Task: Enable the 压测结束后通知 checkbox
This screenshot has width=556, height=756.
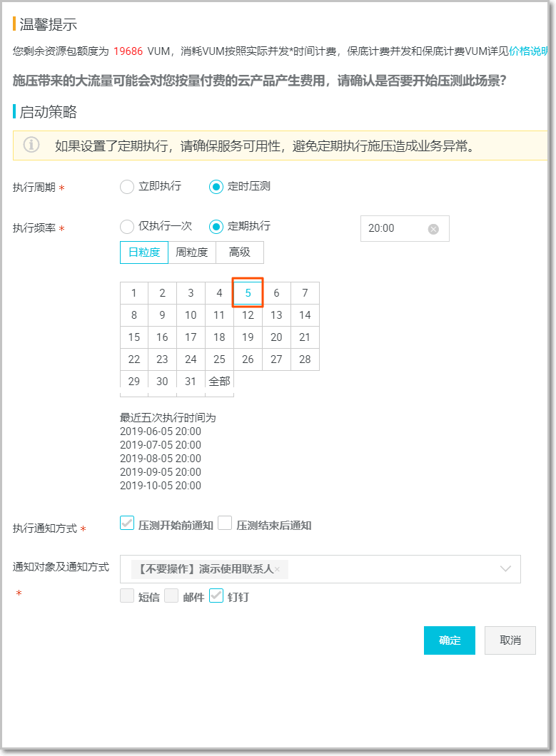Action: point(225,523)
